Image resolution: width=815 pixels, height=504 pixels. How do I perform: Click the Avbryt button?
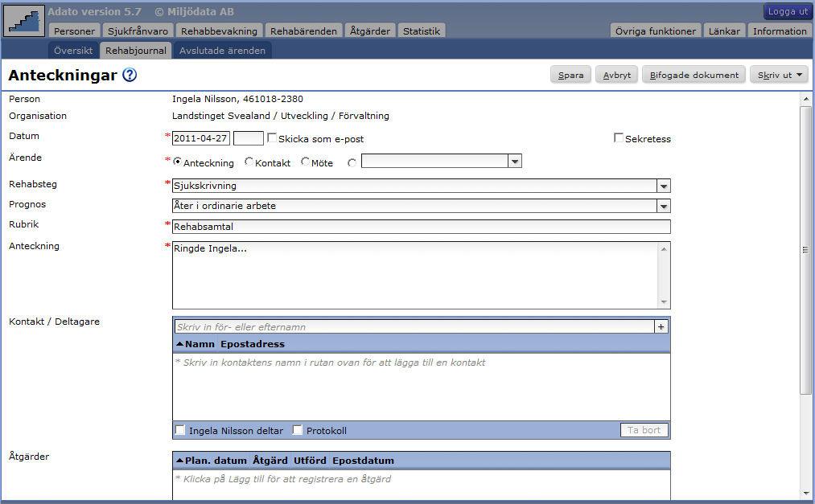pyautogui.click(x=616, y=76)
